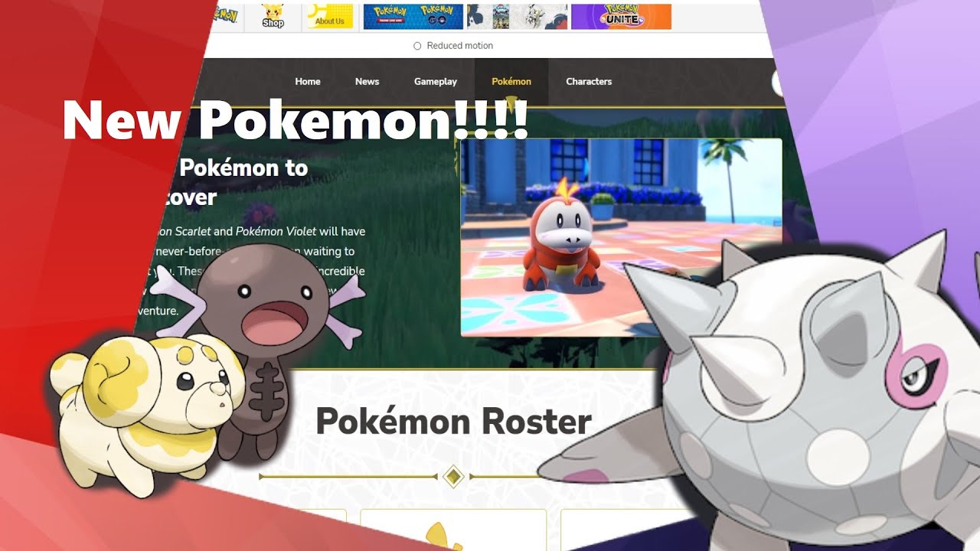
Task: Select the Pokémon nav tab
Action: pos(511,82)
